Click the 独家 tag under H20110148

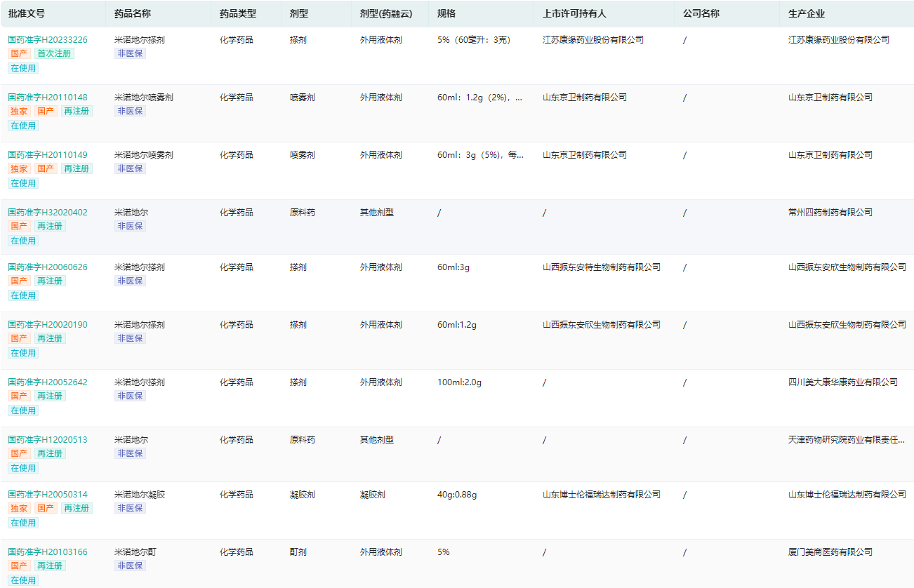coord(19,111)
